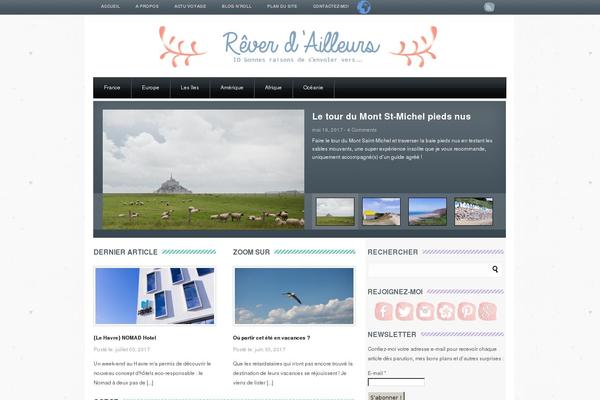Image resolution: width=600 pixels, height=400 pixels.
Task: Click the 'Posté le: juin 03, 2017' date text
Action: (259, 350)
